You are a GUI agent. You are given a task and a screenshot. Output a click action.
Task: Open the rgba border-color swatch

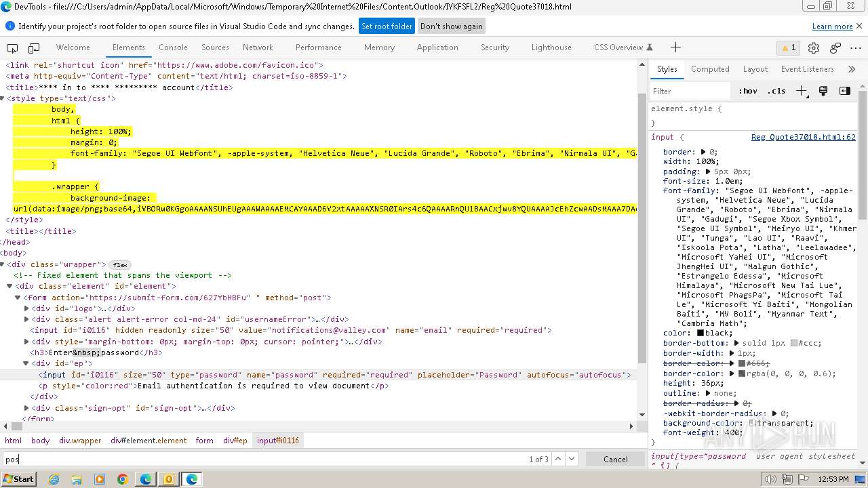click(x=741, y=374)
